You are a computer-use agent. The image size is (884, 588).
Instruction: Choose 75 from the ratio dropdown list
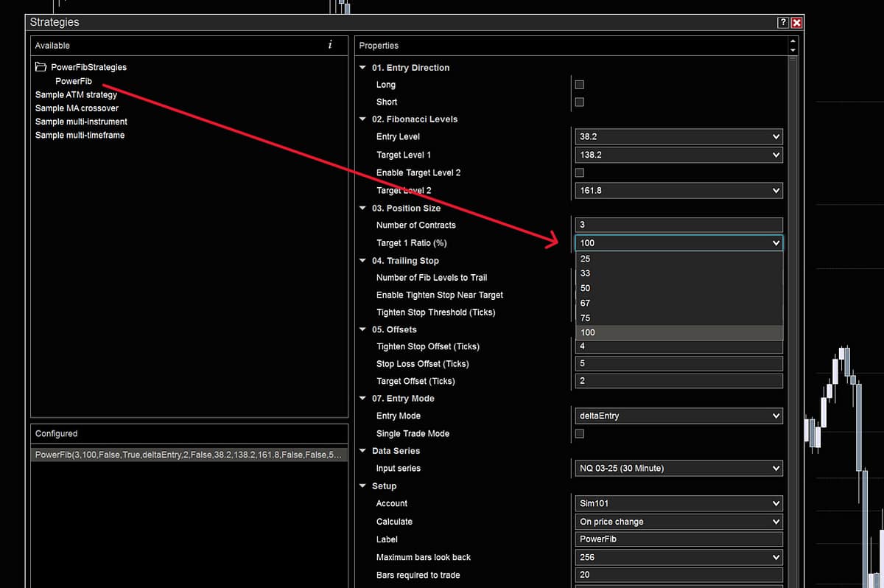point(678,318)
